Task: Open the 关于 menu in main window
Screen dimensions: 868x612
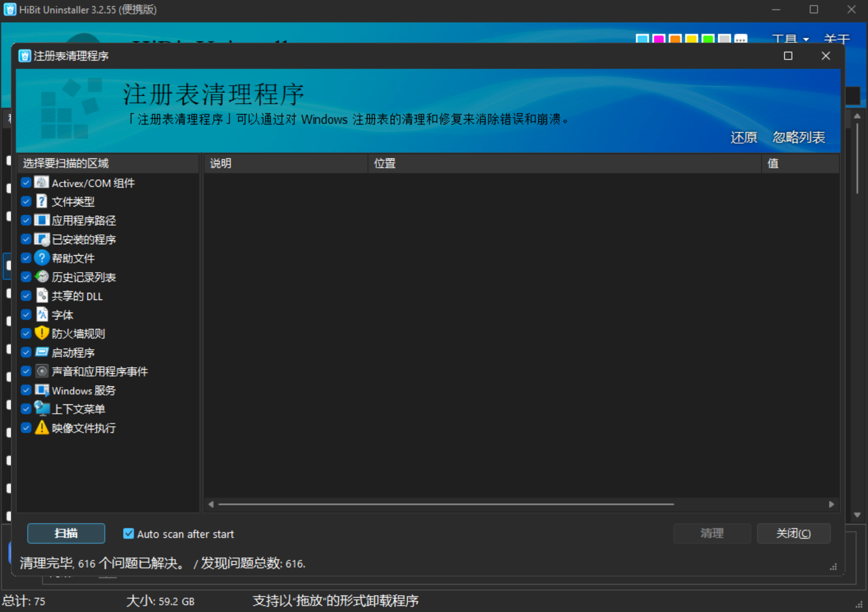Action: click(837, 39)
